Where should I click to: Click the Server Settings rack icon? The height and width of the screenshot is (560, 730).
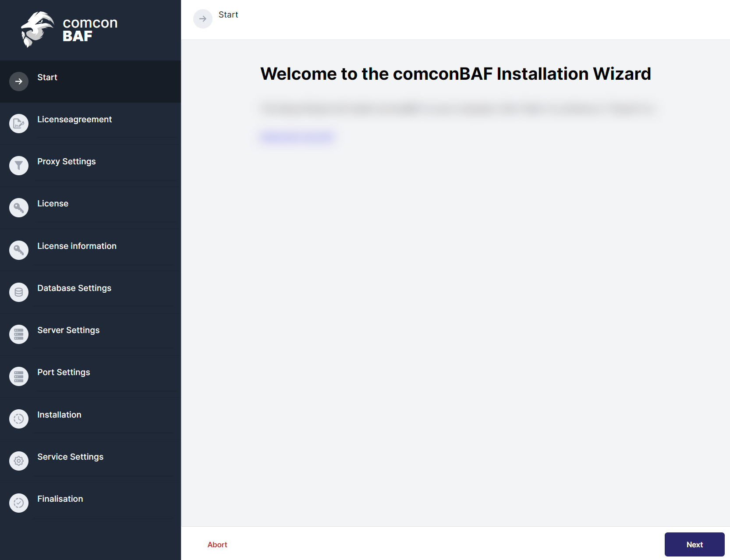coord(19,334)
